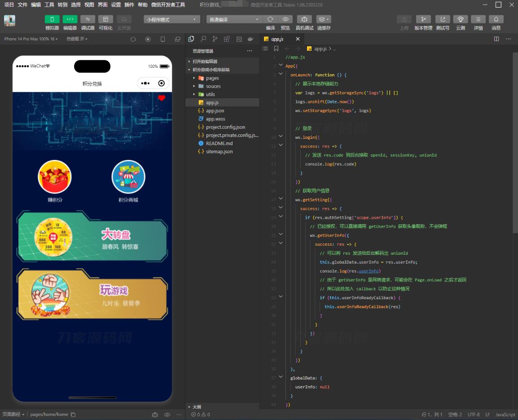Open the 工具 menu
This screenshot has height=420, width=518.
point(49,4)
